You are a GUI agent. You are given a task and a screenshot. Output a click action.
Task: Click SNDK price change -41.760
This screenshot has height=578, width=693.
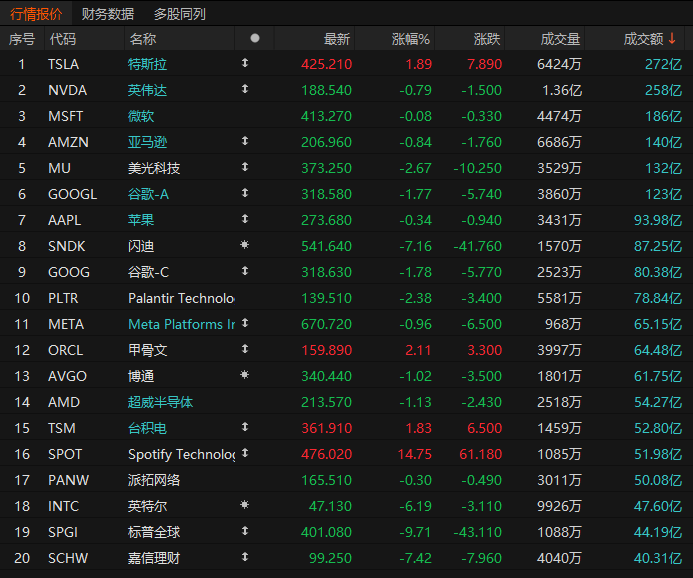click(478, 246)
